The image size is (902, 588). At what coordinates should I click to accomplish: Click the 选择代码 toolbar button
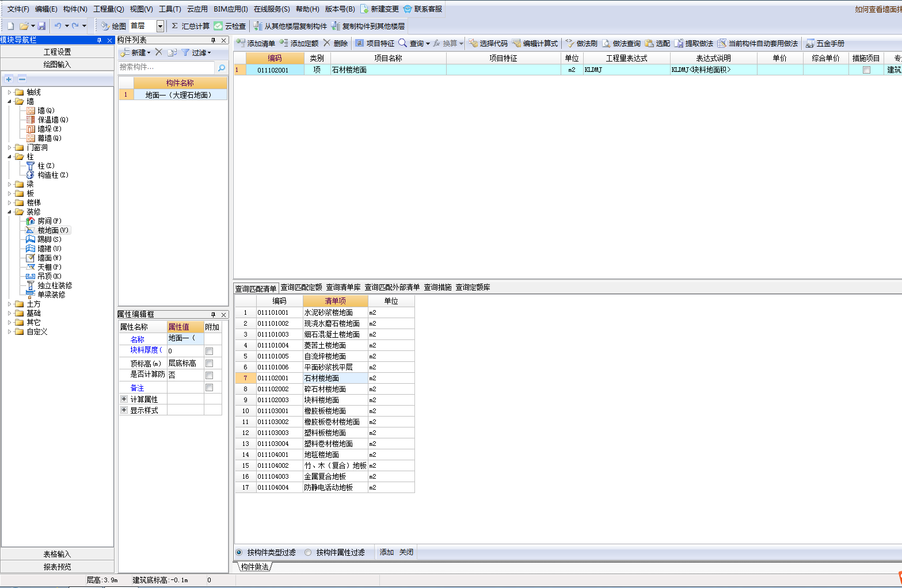488,43
